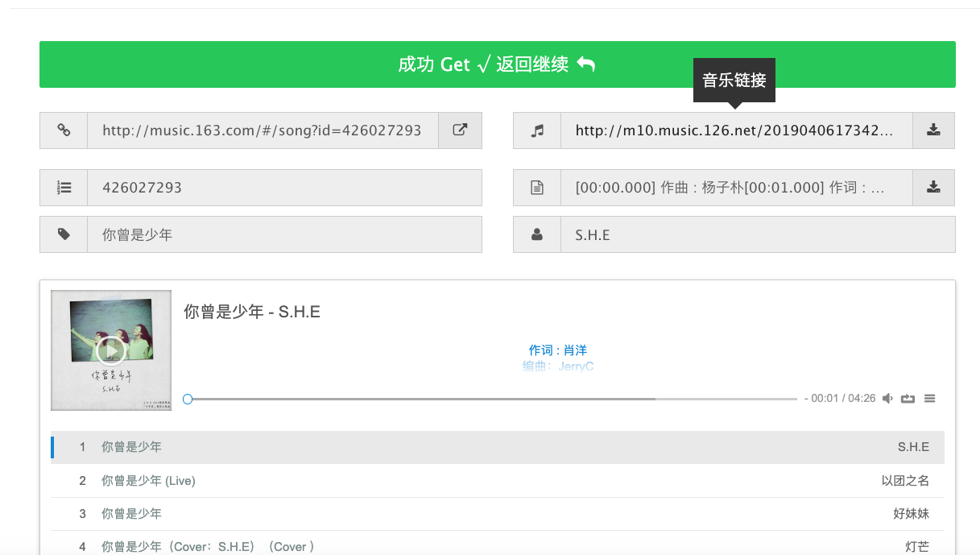Toggle the loop playback mode
Viewport: 980px width, 555px height.
[908, 399]
